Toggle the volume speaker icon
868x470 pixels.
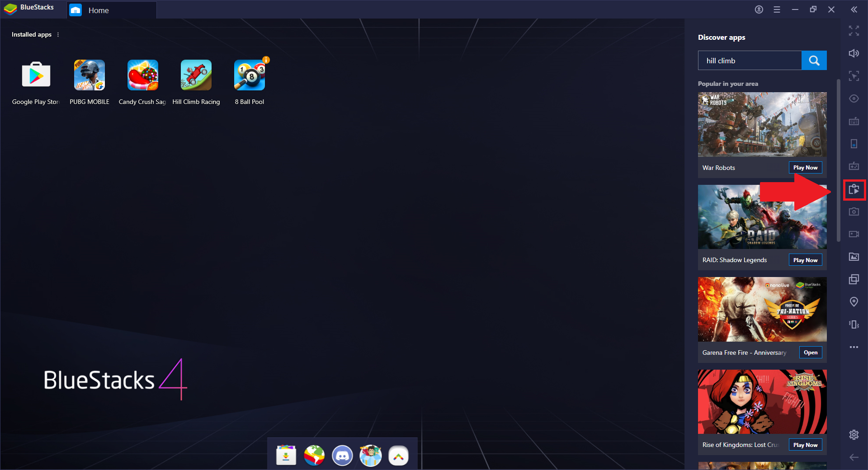click(x=854, y=53)
